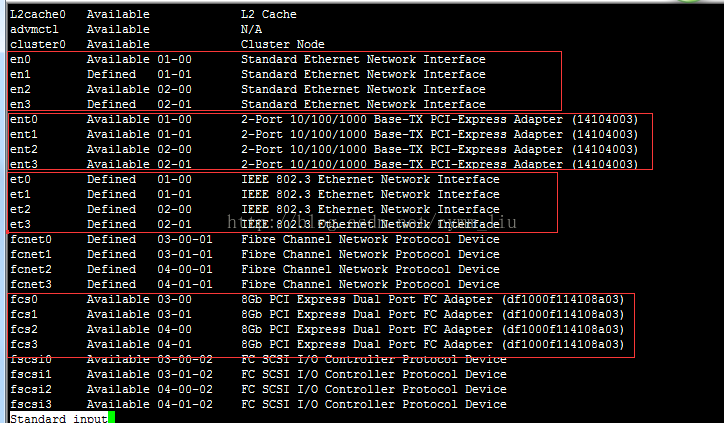Image resolution: width=724 pixels, height=423 pixels.
Task: Select the en0 device row
Action: coord(248,60)
